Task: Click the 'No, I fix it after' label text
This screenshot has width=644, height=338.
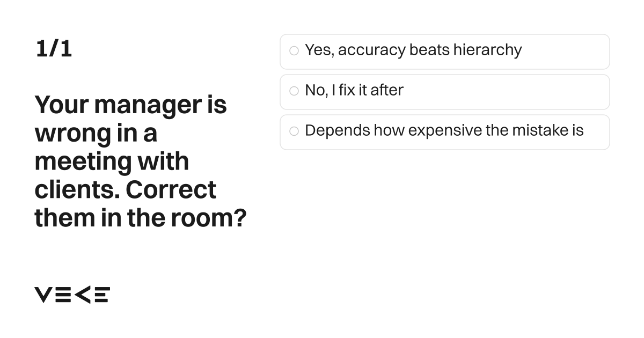Action: [354, 90]
